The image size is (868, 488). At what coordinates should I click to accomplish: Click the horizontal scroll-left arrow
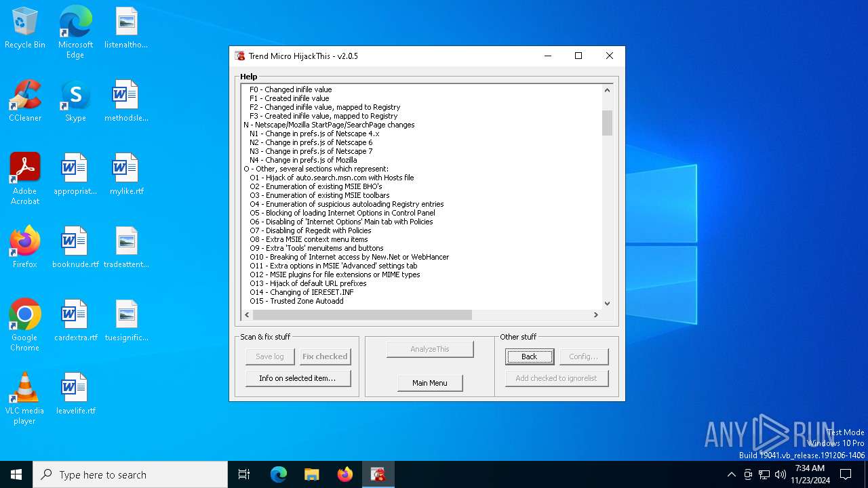tap(247, 314)
